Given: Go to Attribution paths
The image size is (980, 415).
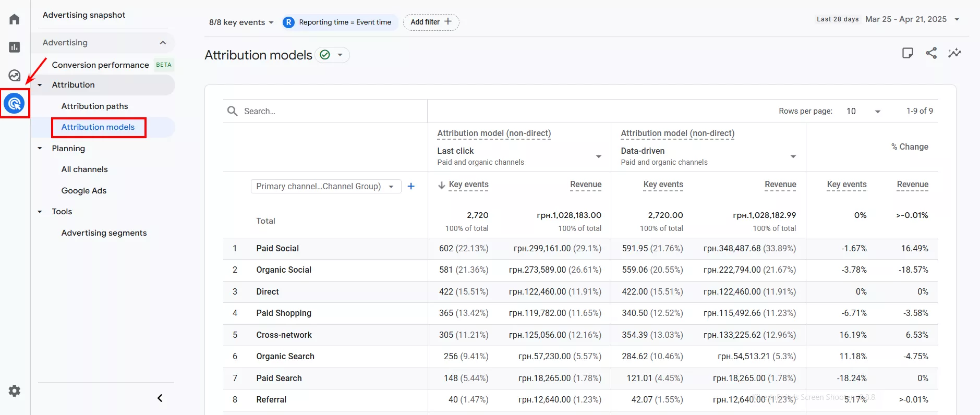Looking at the screenshot, I should point(95,106).
